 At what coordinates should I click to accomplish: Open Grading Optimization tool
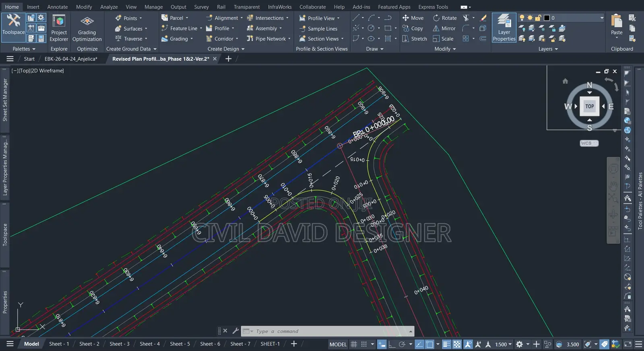point(87,28)
